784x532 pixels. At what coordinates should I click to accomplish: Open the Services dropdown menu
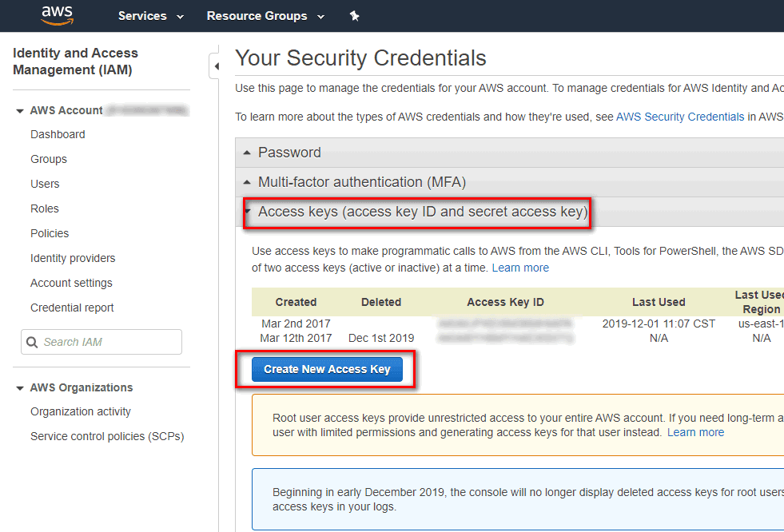tap(151, 16)
